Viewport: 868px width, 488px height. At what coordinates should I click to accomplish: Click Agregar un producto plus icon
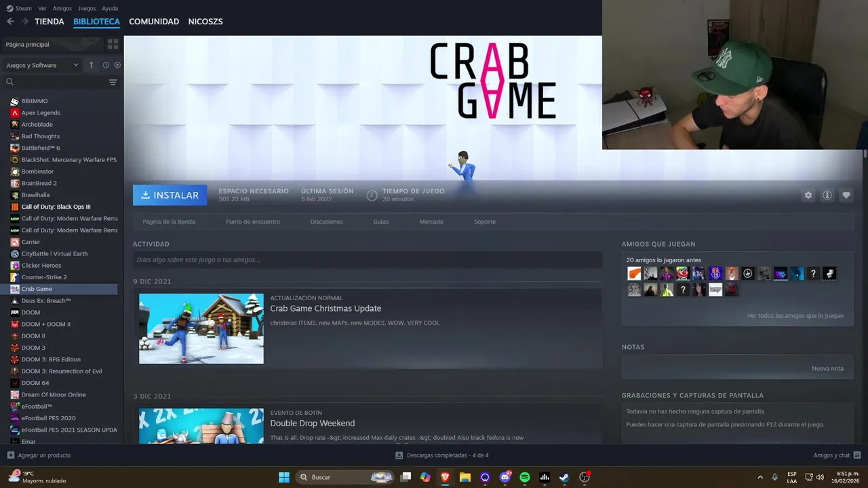(10, 455)
